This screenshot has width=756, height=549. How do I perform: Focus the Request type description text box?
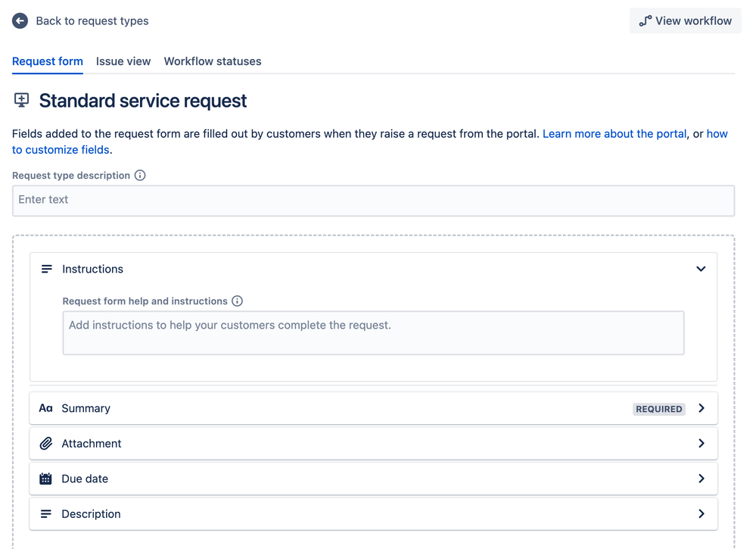pos(373,201)
